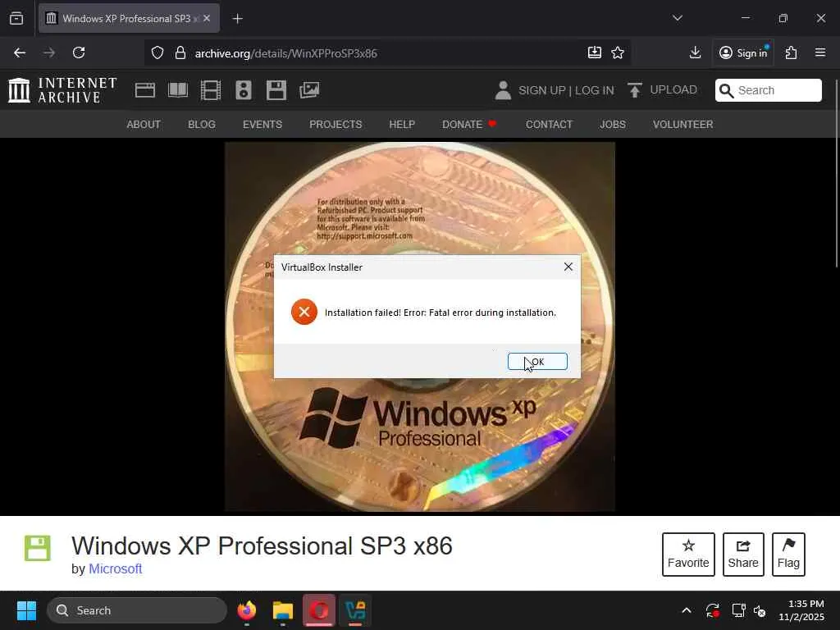Click SIGN UP | LOG IN link

(x=566, y=90)
